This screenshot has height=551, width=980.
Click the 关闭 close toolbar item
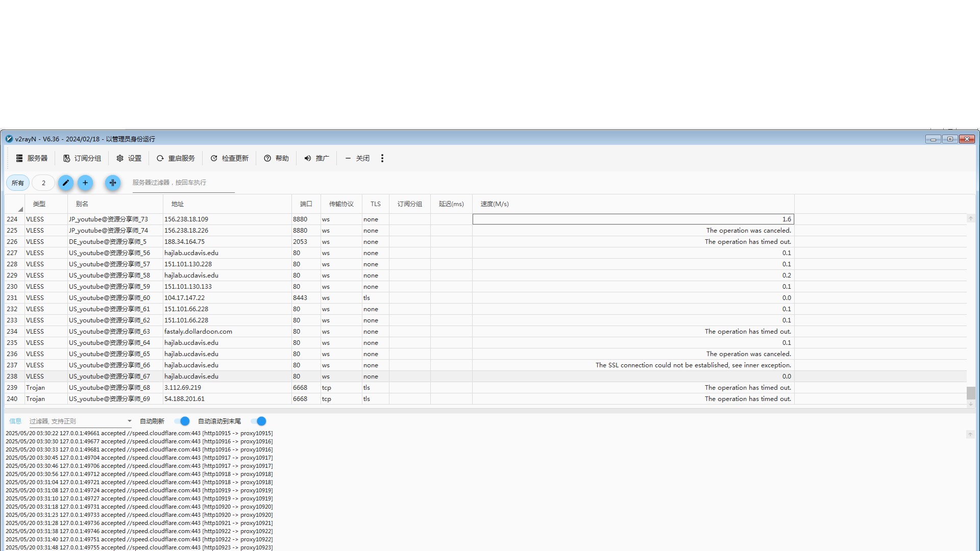(x=357, y=158)
